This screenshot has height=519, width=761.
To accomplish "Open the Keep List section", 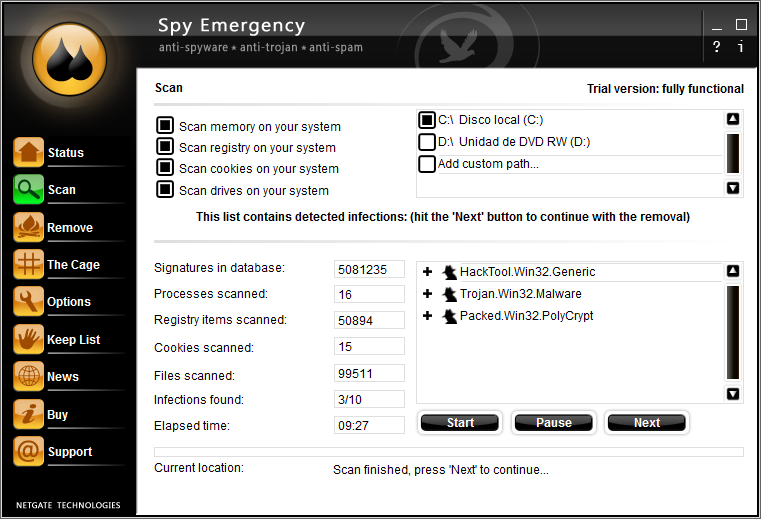I will pos(73,339).
